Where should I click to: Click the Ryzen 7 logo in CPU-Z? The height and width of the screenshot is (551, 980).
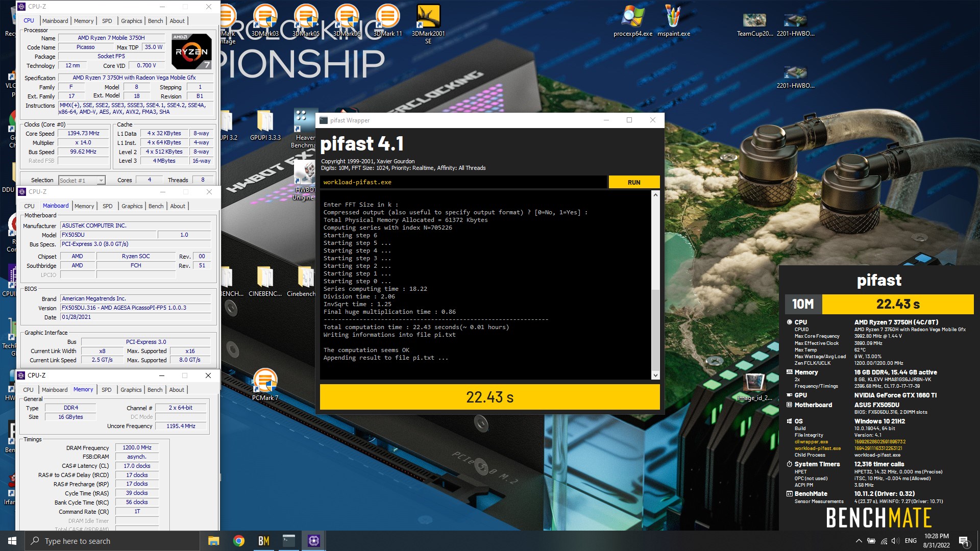(191, 52)
